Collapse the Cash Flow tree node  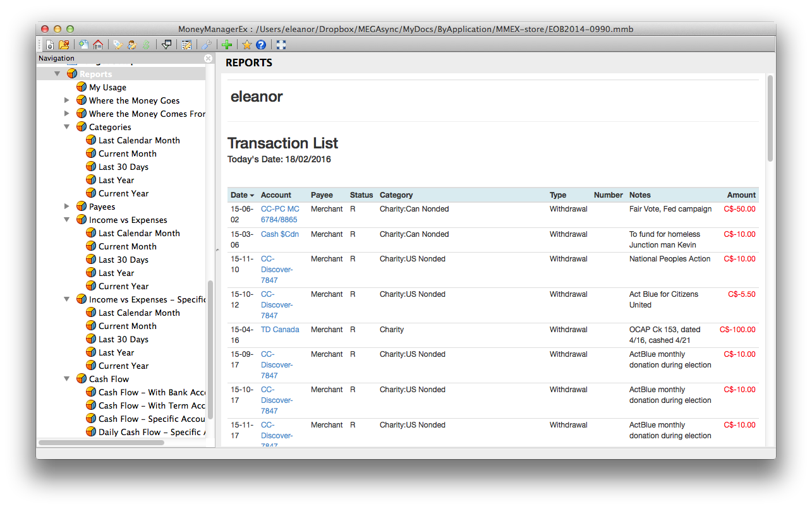(67, 379)
